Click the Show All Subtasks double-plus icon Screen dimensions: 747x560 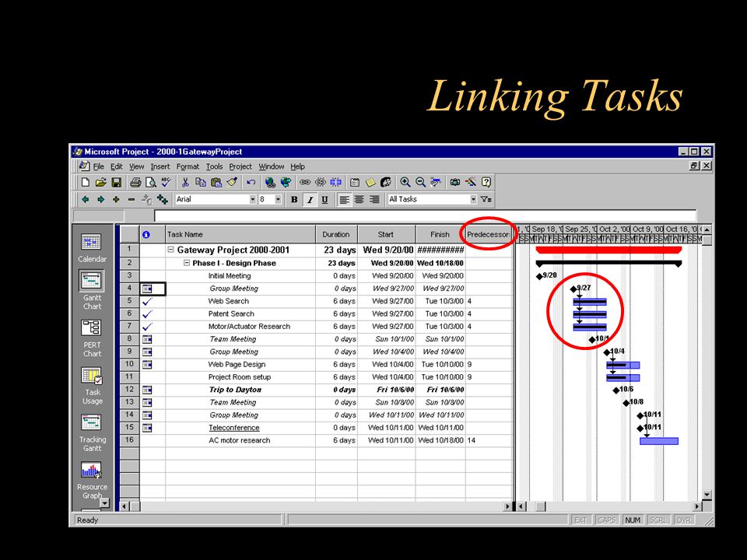tap(162, 200)
